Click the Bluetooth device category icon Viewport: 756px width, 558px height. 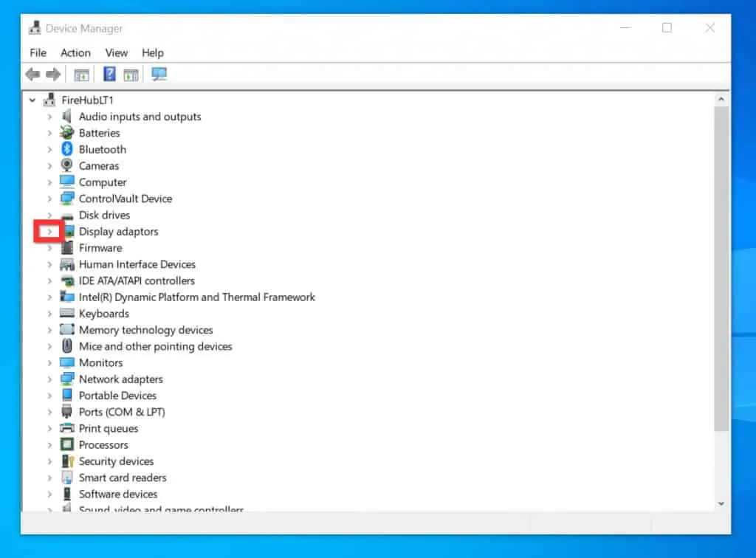coord(66,149)
